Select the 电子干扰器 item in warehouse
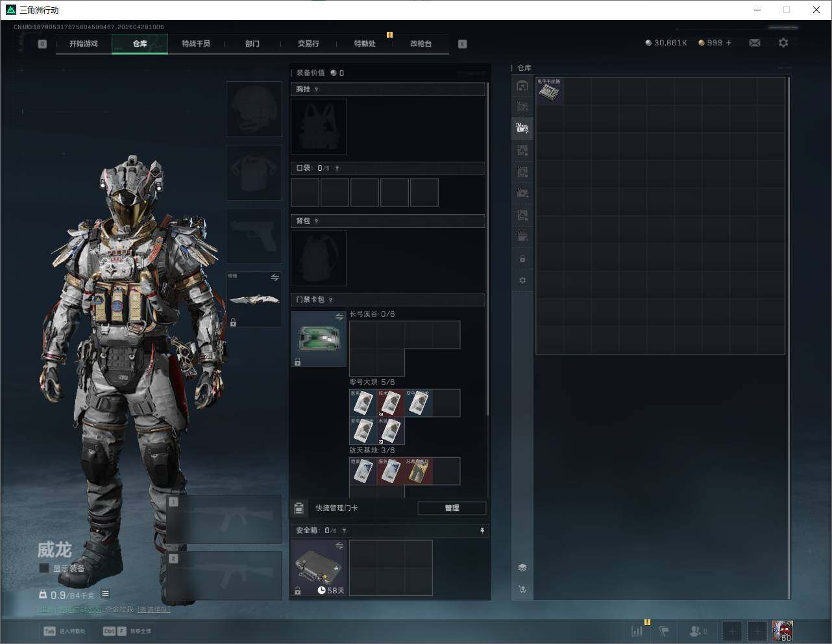 click(x=550, y=92)
